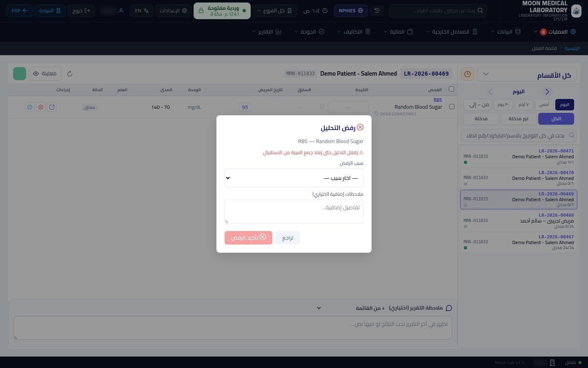This screenshot has height=368, width=588.
Task: Click the خروج logout button
Action: pyautogui.click(x=81, y=11)
